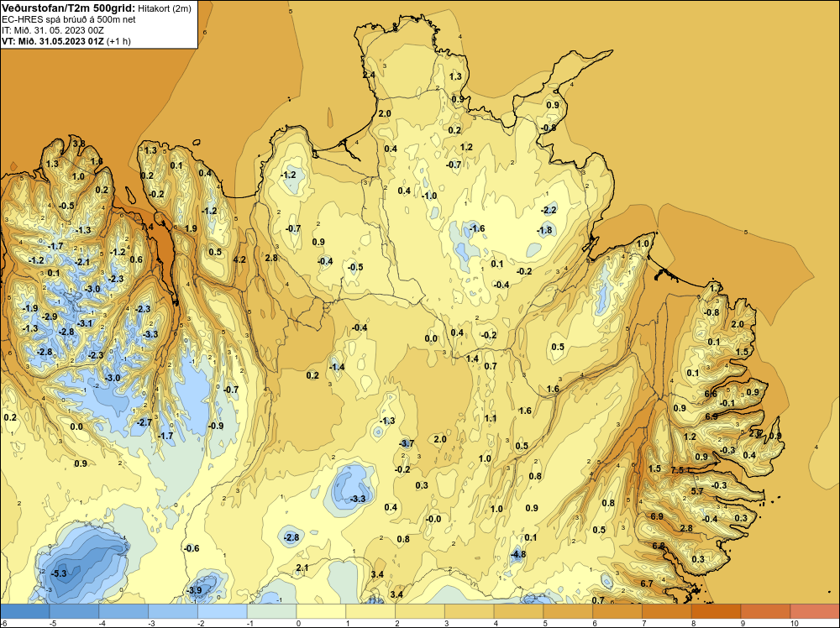The image size is (840, 628).
Task: Click the -0.6 temperature value
Action: (x=192, y=548)
